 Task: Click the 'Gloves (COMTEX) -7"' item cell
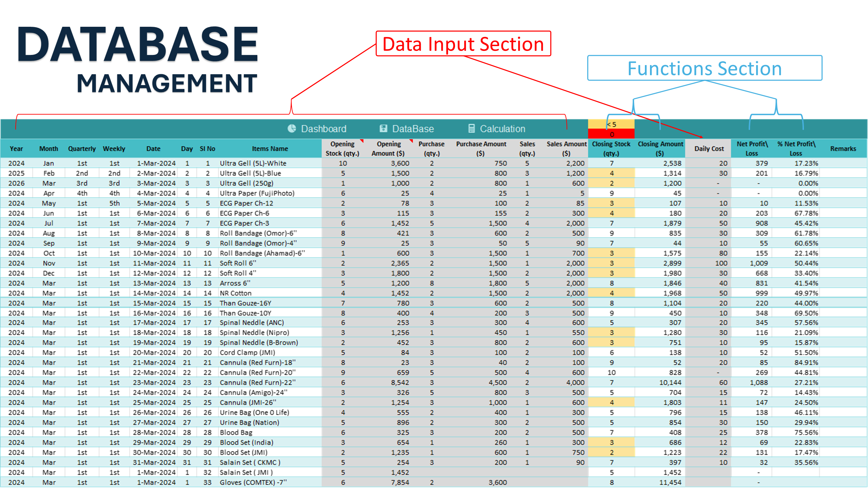tap(270, 482)
